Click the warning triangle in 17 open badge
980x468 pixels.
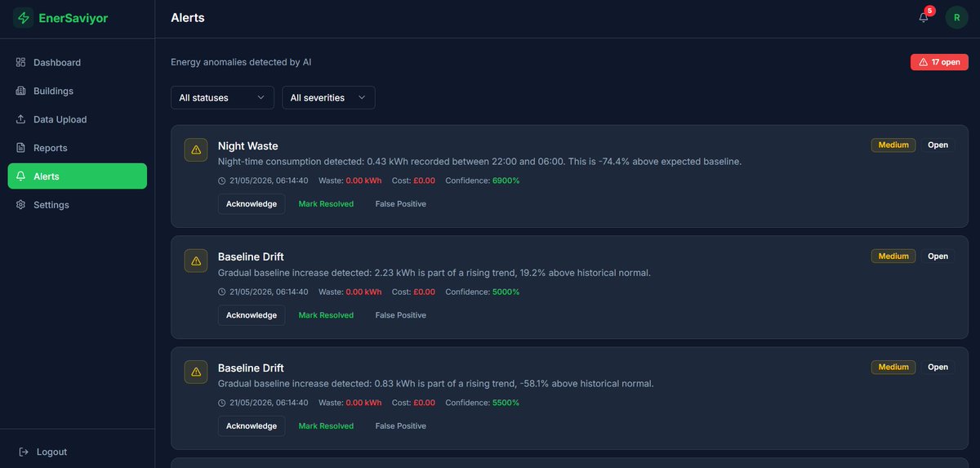924,62
